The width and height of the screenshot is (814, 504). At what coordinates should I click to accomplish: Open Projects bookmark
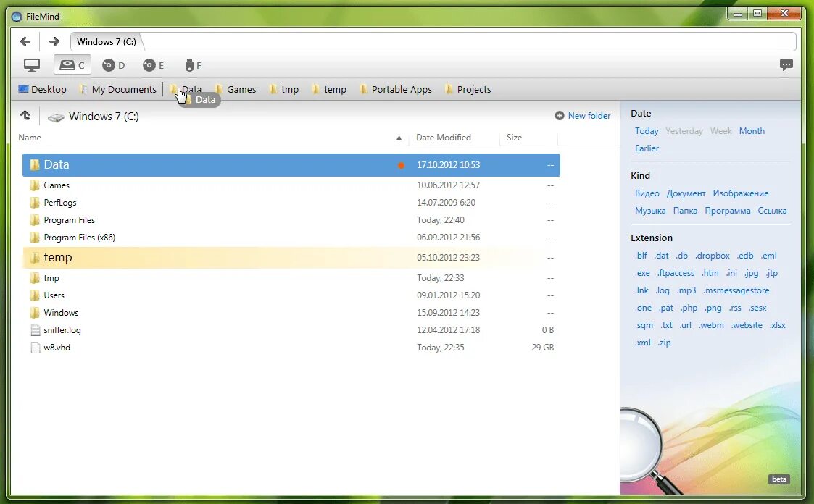(468, 89)
